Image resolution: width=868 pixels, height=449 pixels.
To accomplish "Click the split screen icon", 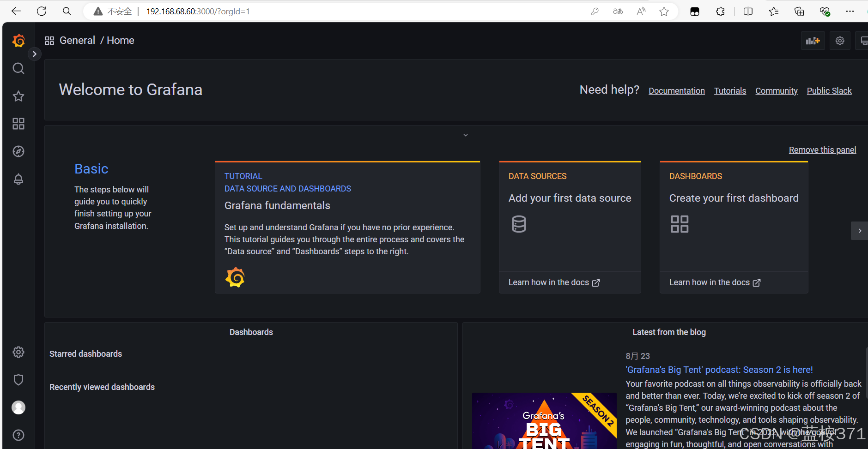I will (x=748, y=12).
